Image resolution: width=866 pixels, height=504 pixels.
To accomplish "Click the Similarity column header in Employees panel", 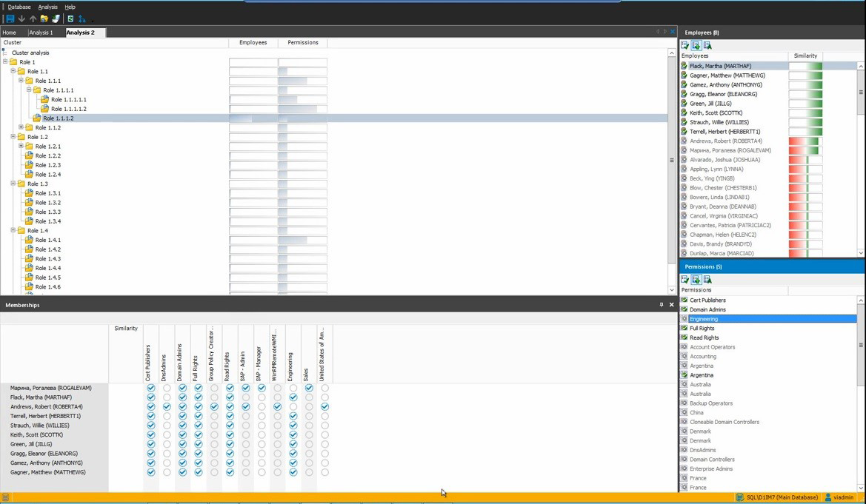I will [805, 56].
